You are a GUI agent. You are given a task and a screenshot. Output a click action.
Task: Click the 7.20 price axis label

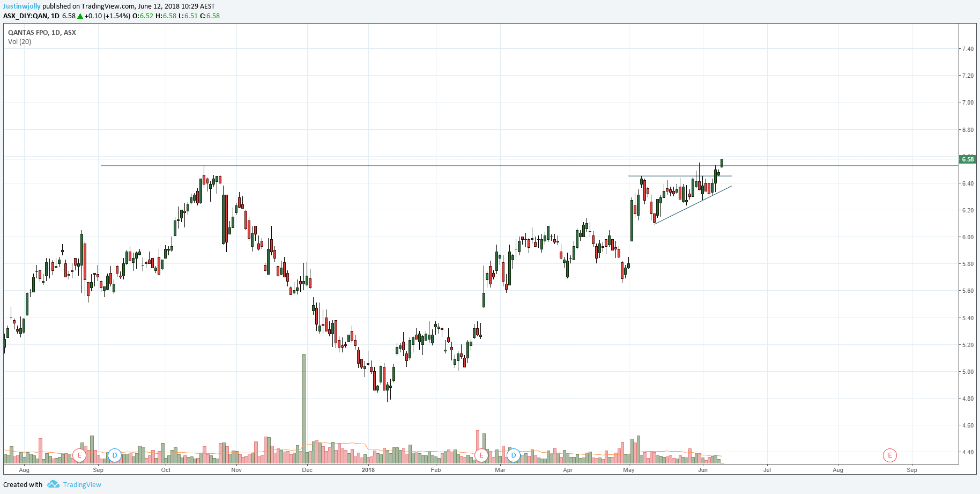pyautogui.click(x=968, y=76)
